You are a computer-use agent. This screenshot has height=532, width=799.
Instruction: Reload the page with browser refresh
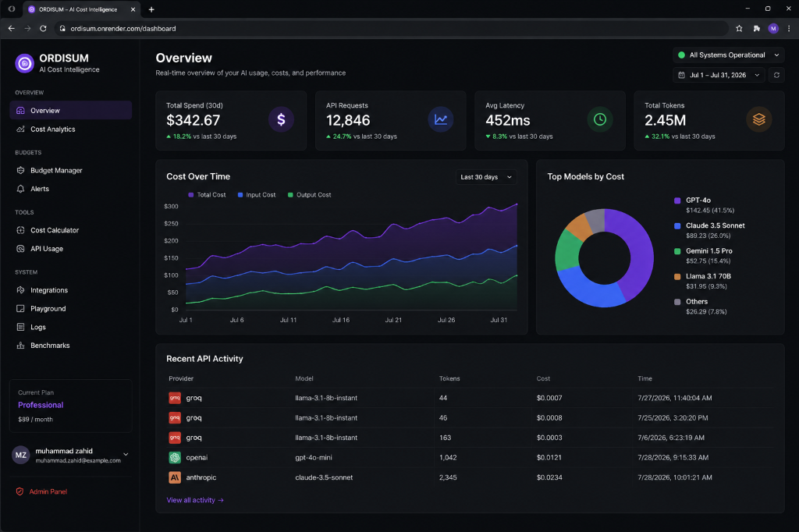(44, 29)
